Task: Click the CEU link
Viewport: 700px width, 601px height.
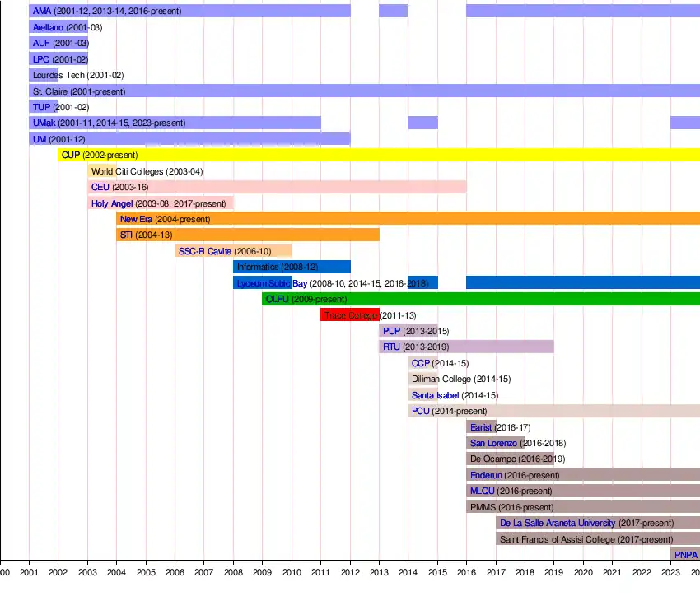Action: (100, 187)
